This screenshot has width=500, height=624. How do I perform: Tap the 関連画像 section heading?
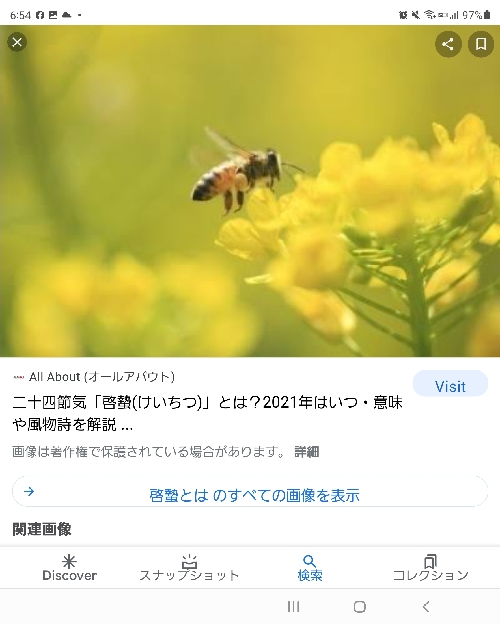[42, 529]
